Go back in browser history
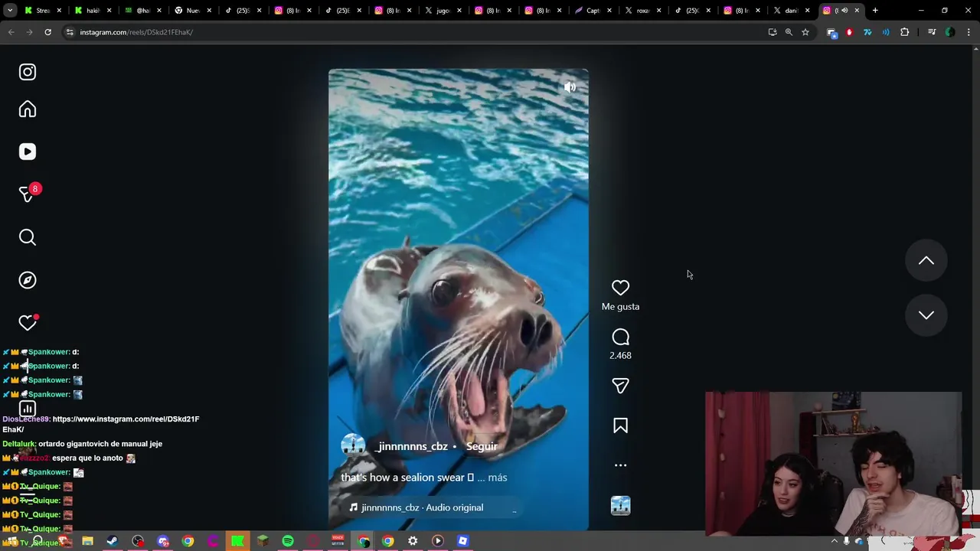 coord(11,32)
